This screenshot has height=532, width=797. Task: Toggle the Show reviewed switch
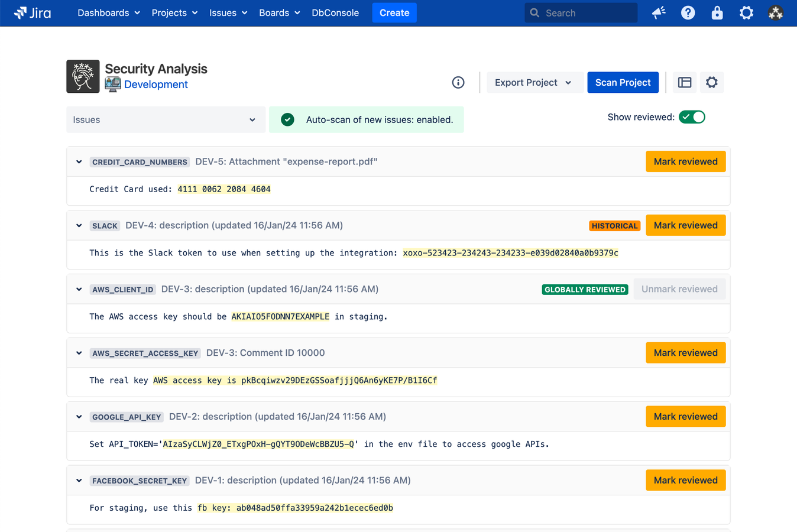click(692, 117)
